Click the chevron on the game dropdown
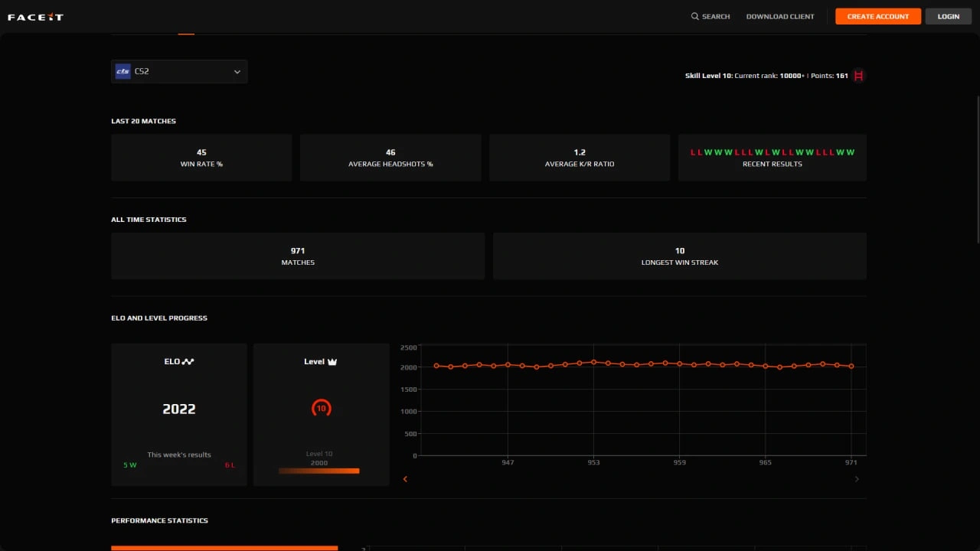Screen dimensions: 980x551 pyautogui.click(x=237, y=72)
